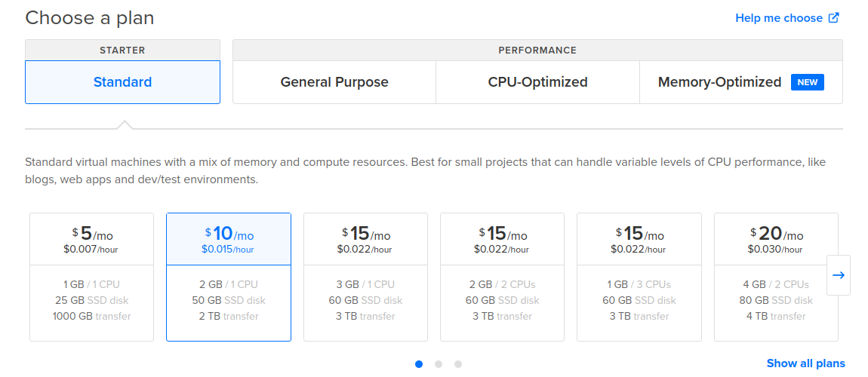Viewport: 868px width, 377px height.
Task: Go to the first carousel page dot
Action: [x=419, y=364]
